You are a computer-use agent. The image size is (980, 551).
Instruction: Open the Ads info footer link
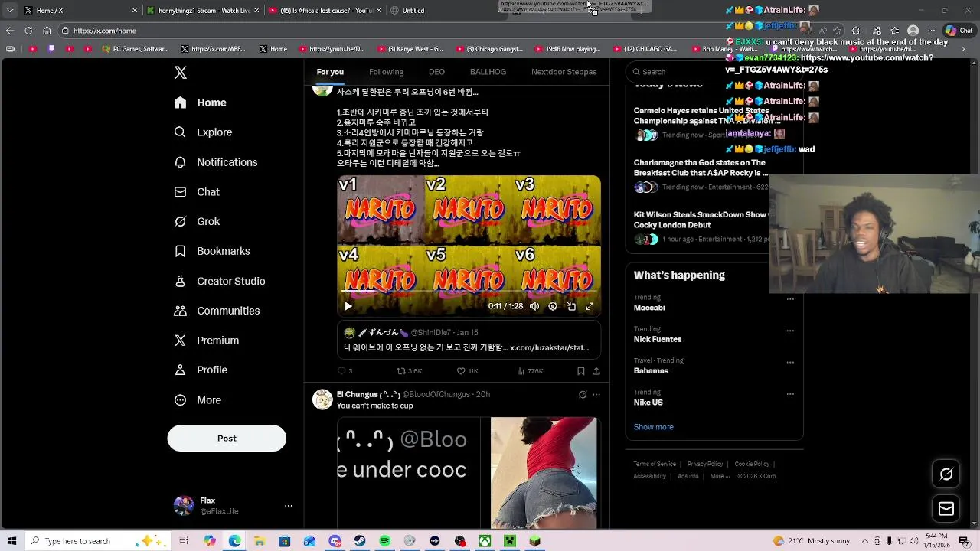coord(688,476)
